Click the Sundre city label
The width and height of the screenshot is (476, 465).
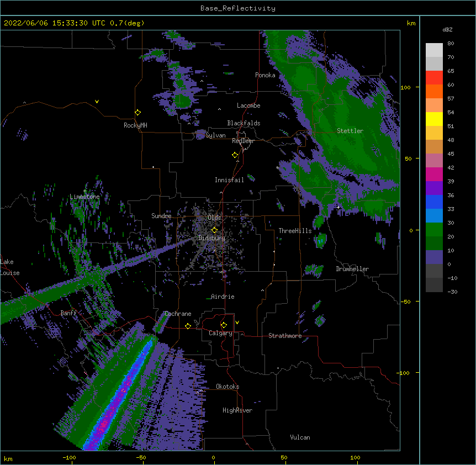161,216
